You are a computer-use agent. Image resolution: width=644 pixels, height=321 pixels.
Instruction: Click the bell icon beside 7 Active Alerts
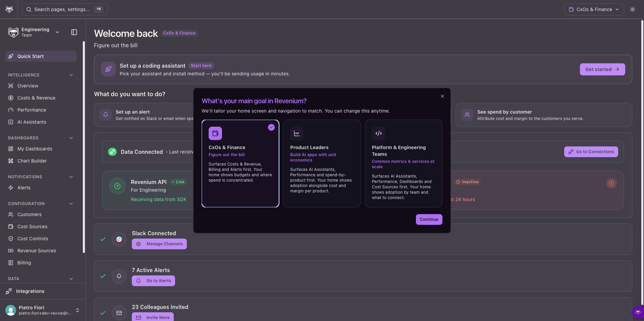click(x=119, y=276)
